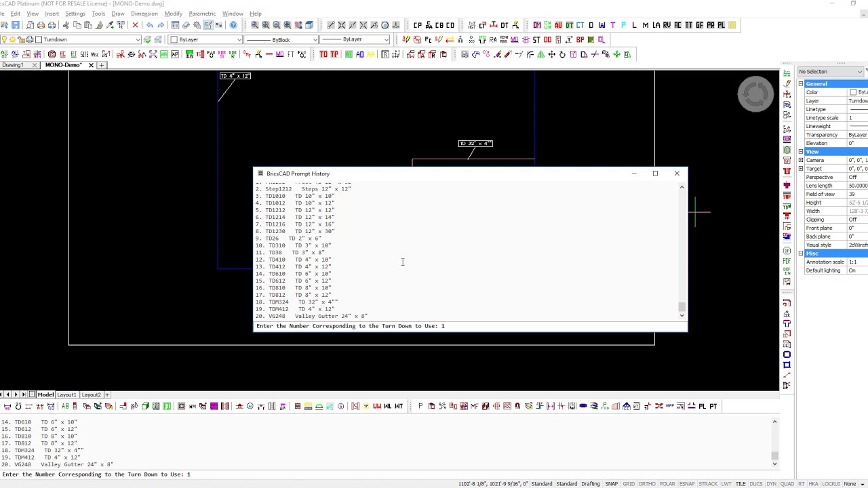
Task: Toggle ORTHO mode in status bar
Action: point(647,484)
